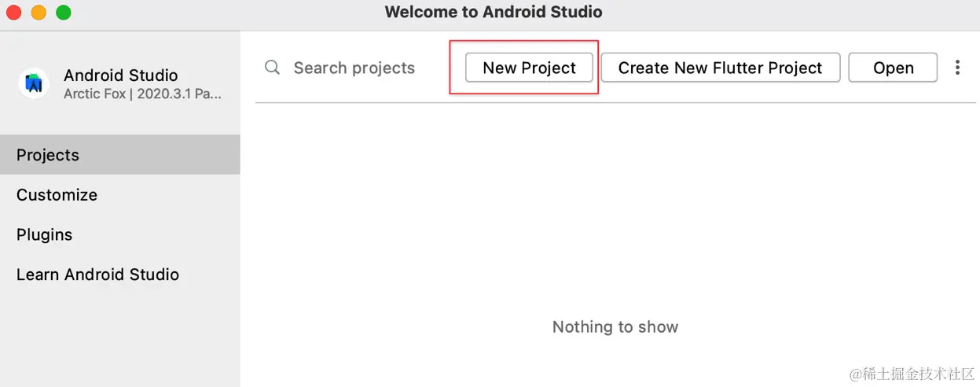Click the Android Studio product name

click(121, 76)
